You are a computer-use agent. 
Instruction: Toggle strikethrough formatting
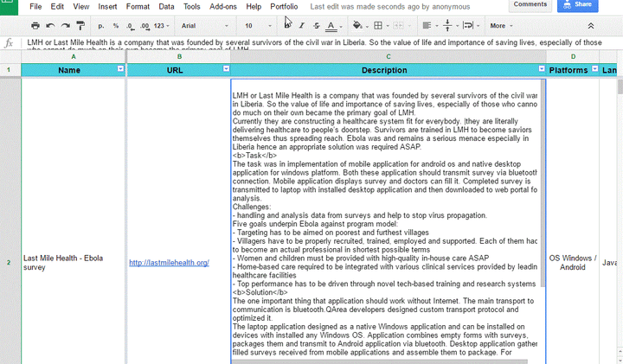pyautogui.click(x=317, y=26)
